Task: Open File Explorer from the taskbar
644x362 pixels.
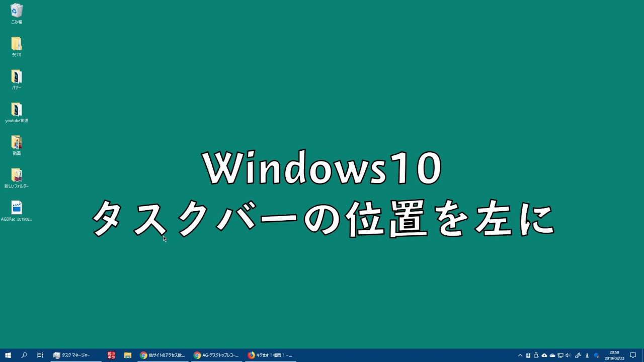Action: 128,355
